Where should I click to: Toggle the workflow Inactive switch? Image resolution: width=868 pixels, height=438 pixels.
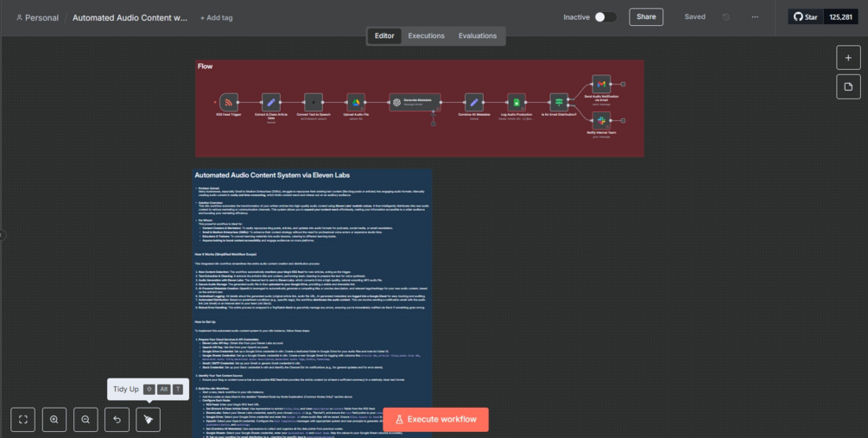605,17
